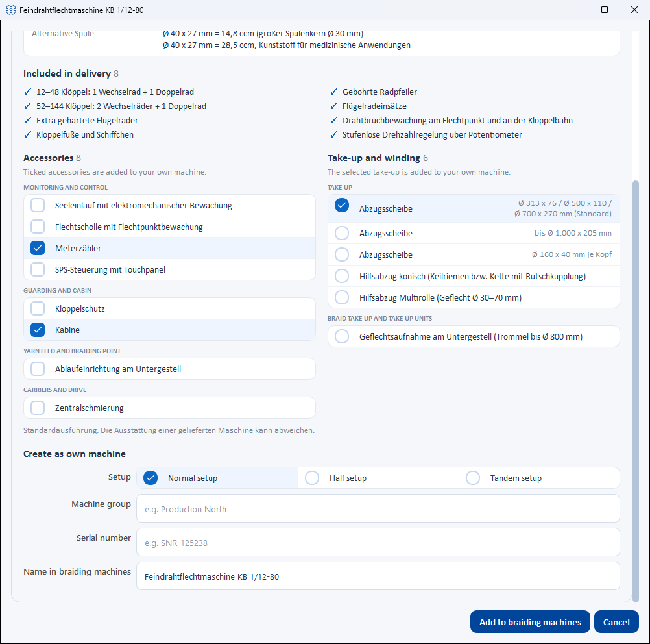Click the Machine group input field

378,509
